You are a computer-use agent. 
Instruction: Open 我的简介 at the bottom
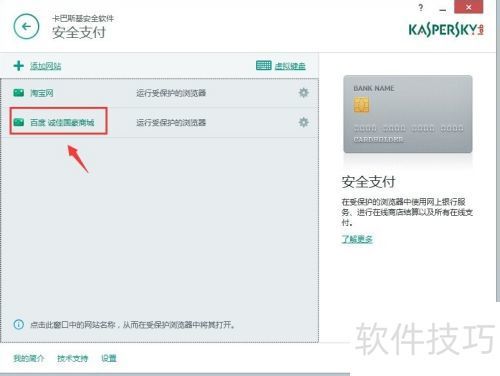(29, 358)
